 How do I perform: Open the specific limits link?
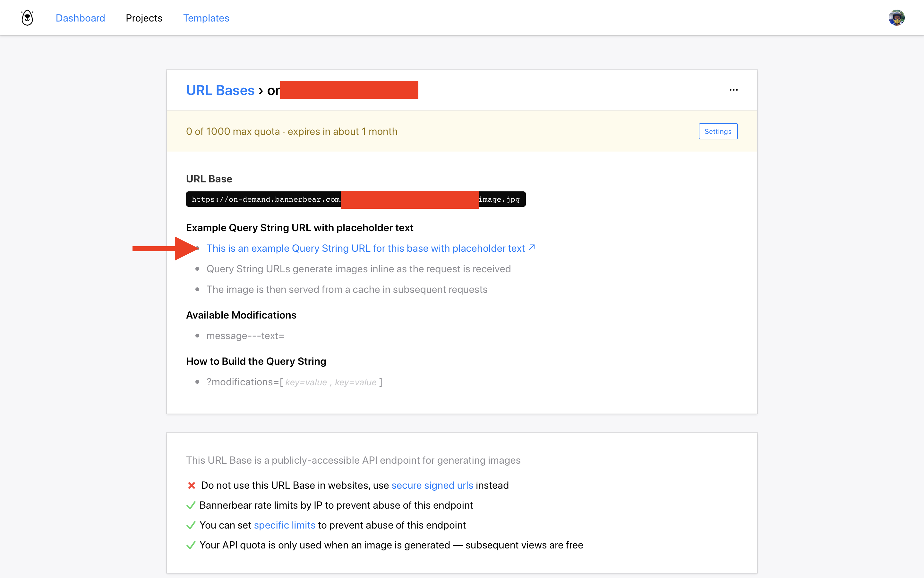(285, 525)
